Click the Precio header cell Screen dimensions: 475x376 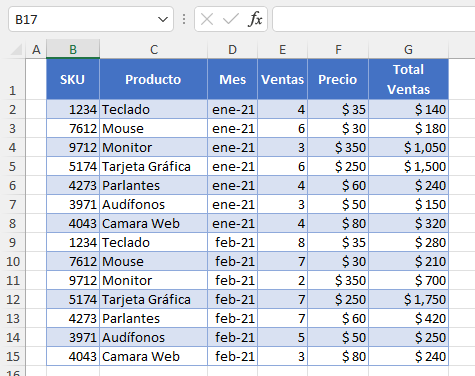[x=338, y=79]
